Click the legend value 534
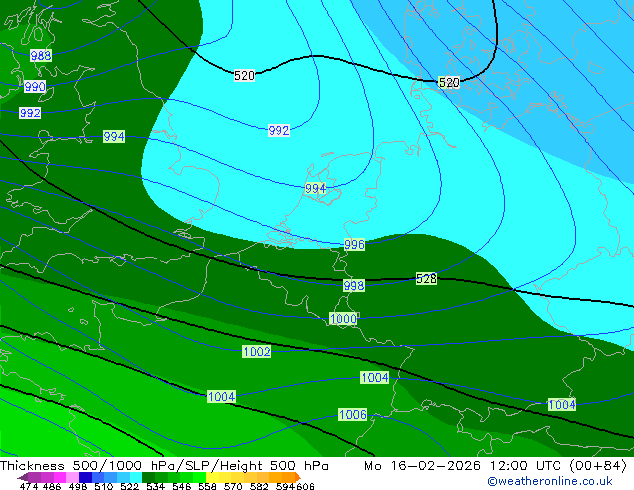Viewport: 634px width, 490px height. (155, 486)
